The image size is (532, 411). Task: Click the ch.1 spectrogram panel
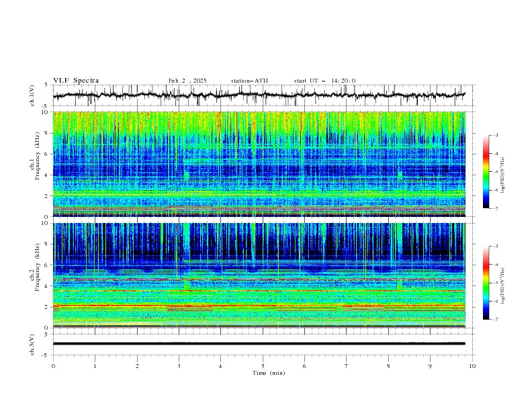259,164
